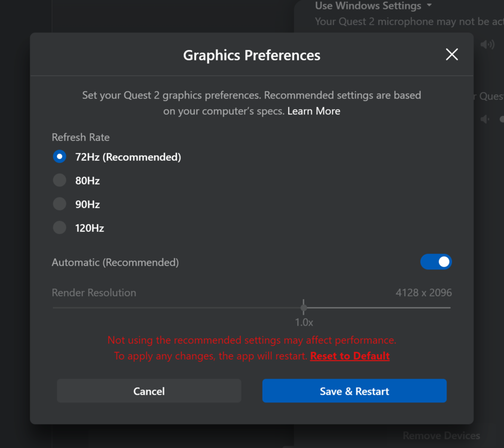Select the 120Hz refresh rate
The width and height of the screenshot is (504, 448).
(x=60, y=228)
